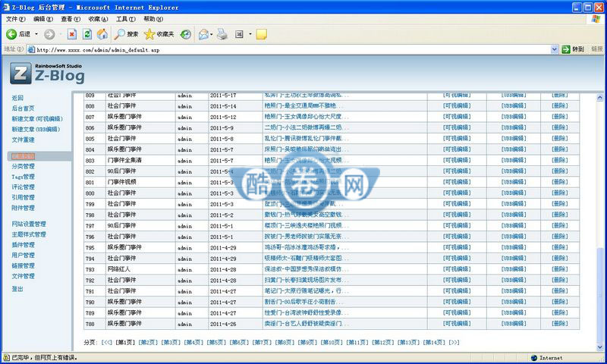Open the 文件(F) menu

pos(15,18)
